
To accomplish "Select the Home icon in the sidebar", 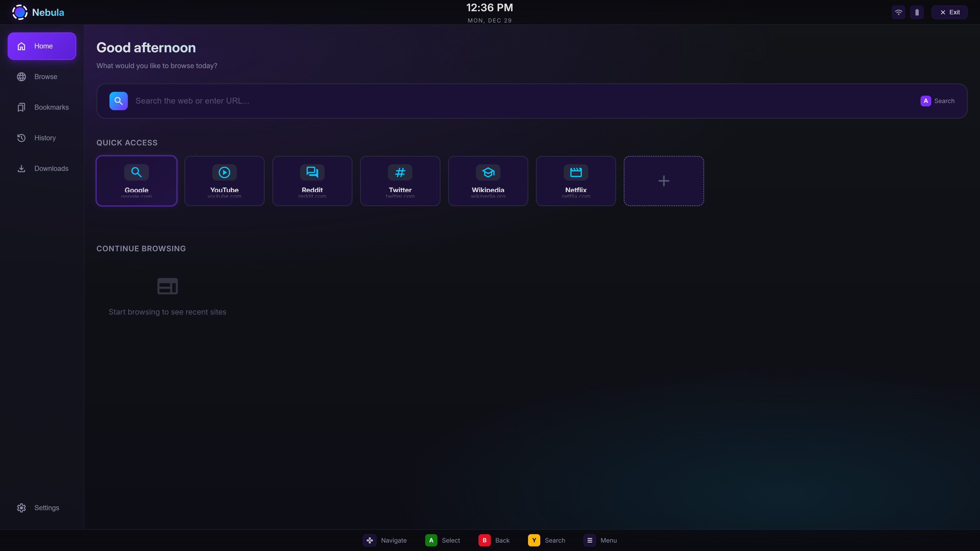I will pos(21,46).
